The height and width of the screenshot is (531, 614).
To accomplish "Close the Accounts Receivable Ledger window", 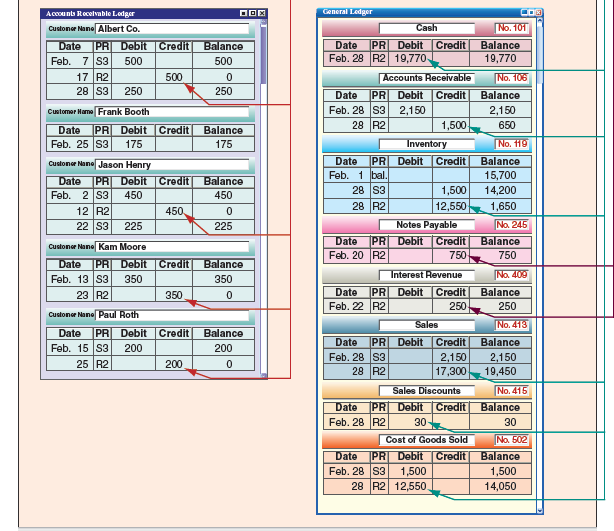I will pyautogui.click(x=264, y=13).
